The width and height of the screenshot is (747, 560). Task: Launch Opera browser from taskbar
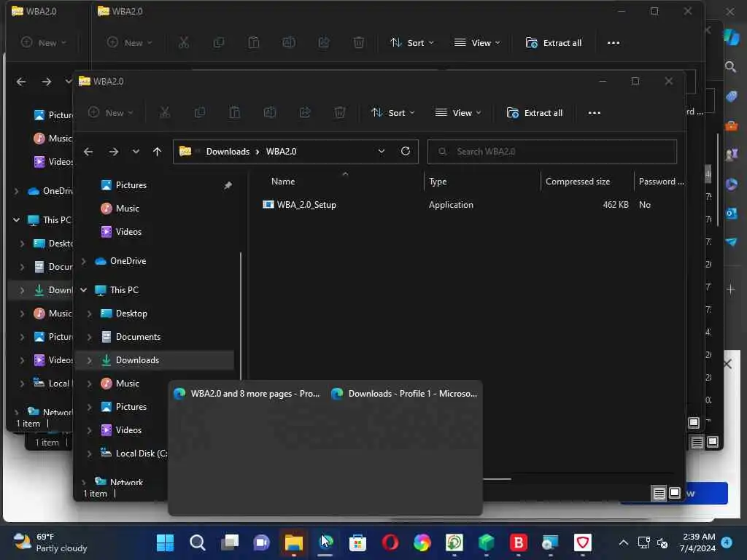pos(390,542)
